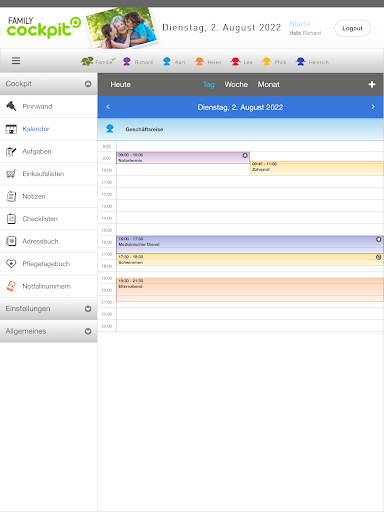
Task: Open the all-day Geschäftsreise entry
Action: click(x=240, y=129)
